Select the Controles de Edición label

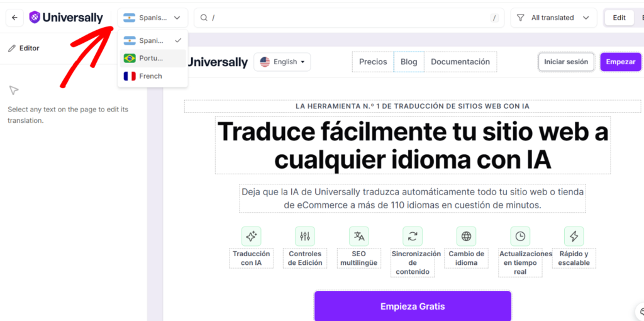pos(305,258)
